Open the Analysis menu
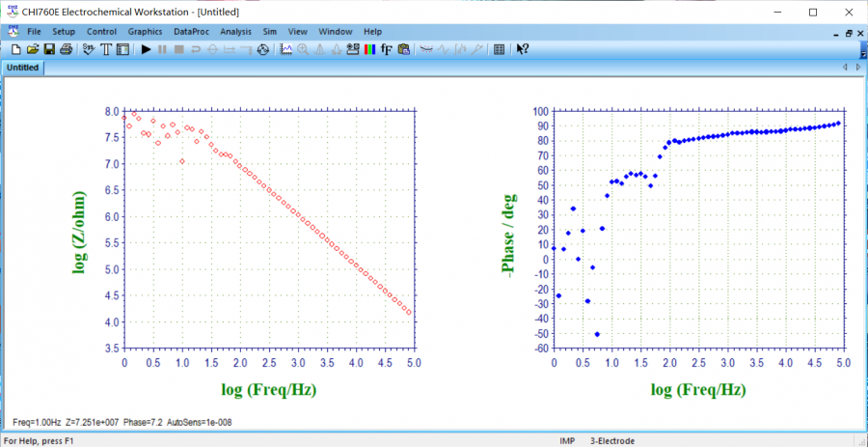This screenshot has width=868, height=447. point(235,32)
